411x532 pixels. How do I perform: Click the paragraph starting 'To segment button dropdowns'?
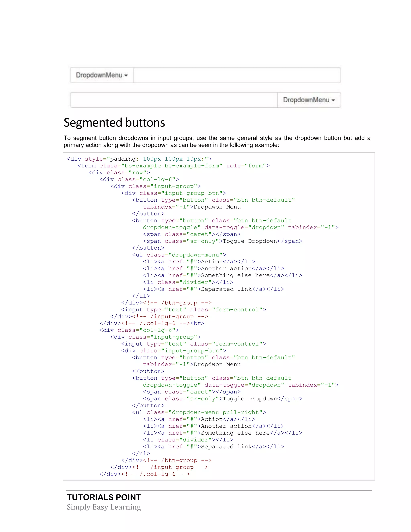pyautogui.click(x=217, y=142)
